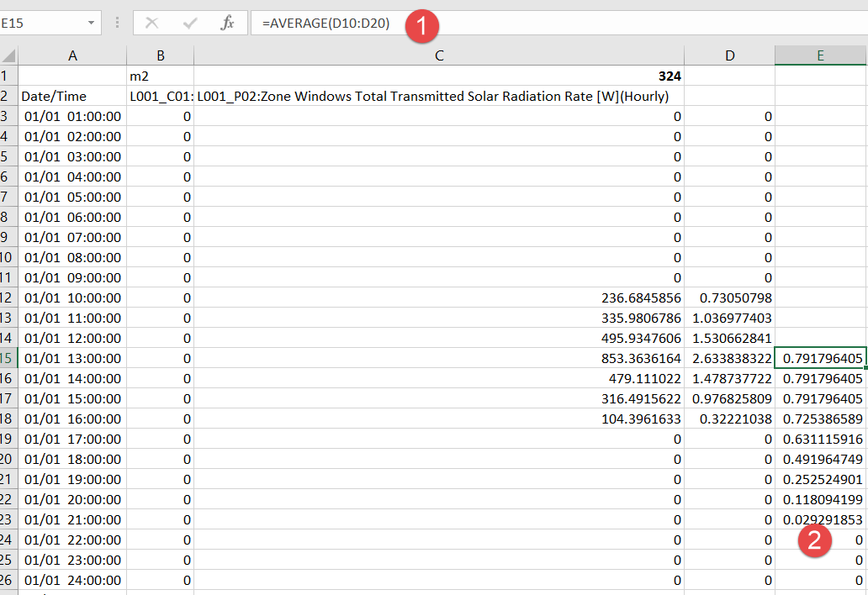The width and height of the screenshot is (868, 595).
Task: Select date cell 01/01 20:00:00
Action: [72, 499]
